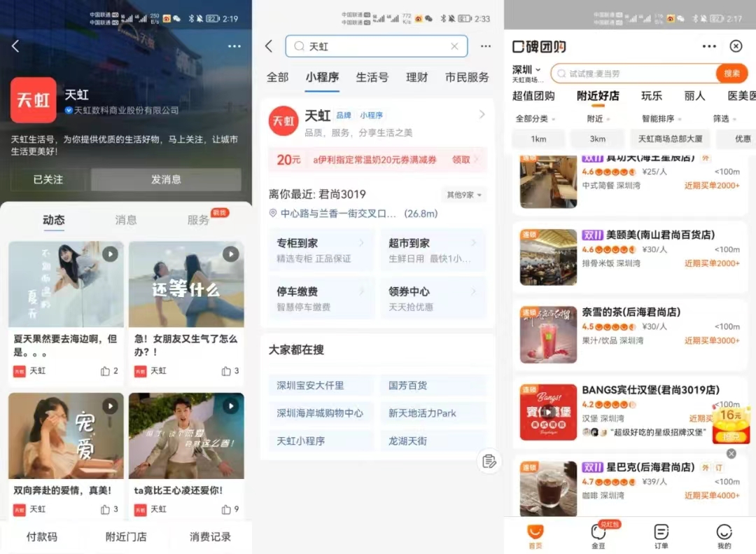The height and width of the screenshot is (554, 756).
Task: Switch to 超值团购 tab
Action: click(x=533, y=96)
